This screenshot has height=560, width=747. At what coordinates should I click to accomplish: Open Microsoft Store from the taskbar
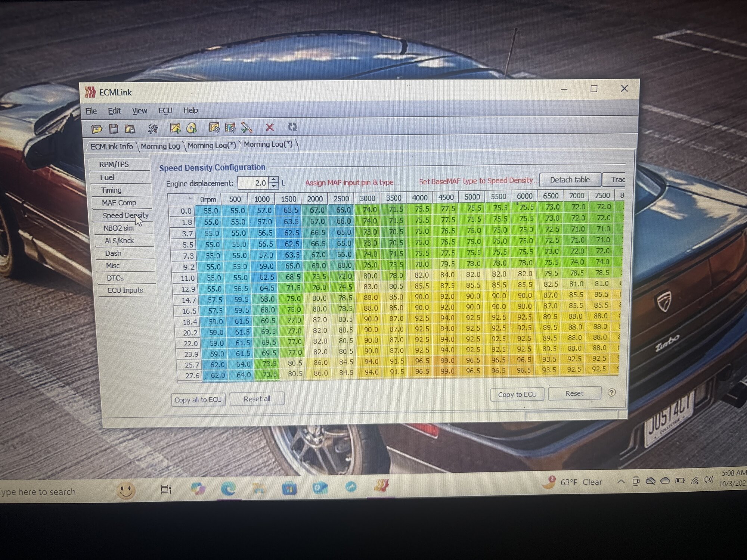289,488
